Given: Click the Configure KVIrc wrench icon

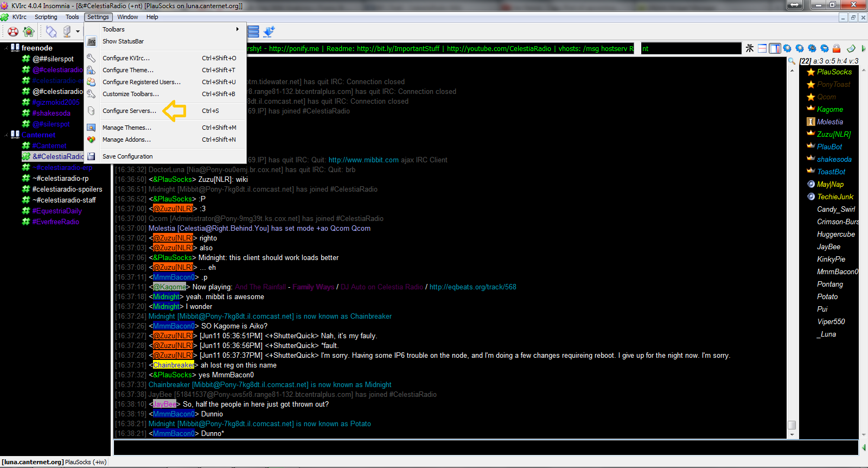Looking at the screenshot, I should pos(92,58).
